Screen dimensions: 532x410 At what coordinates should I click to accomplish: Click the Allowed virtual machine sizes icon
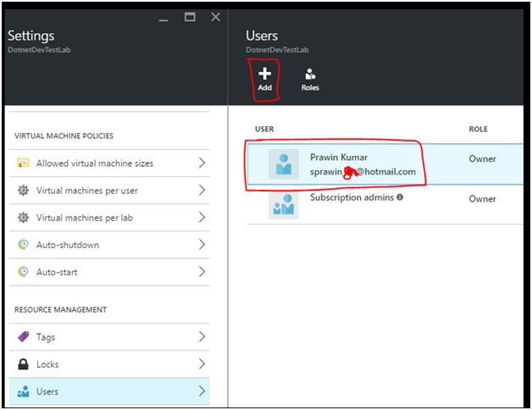pyautogui.click(x=24, y=163)
